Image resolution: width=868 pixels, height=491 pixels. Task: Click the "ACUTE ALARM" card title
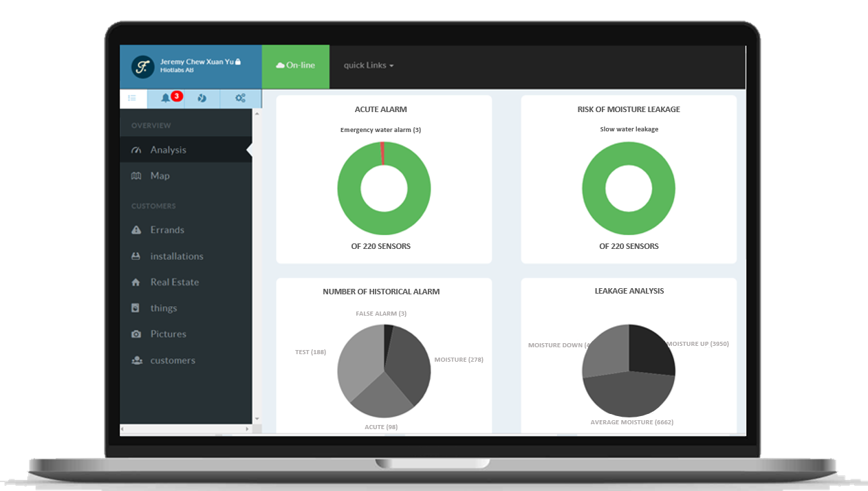(381, 109)
